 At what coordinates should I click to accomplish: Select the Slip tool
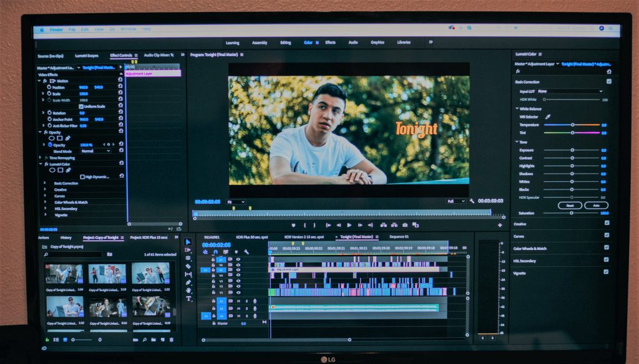(x=188, y=274)
